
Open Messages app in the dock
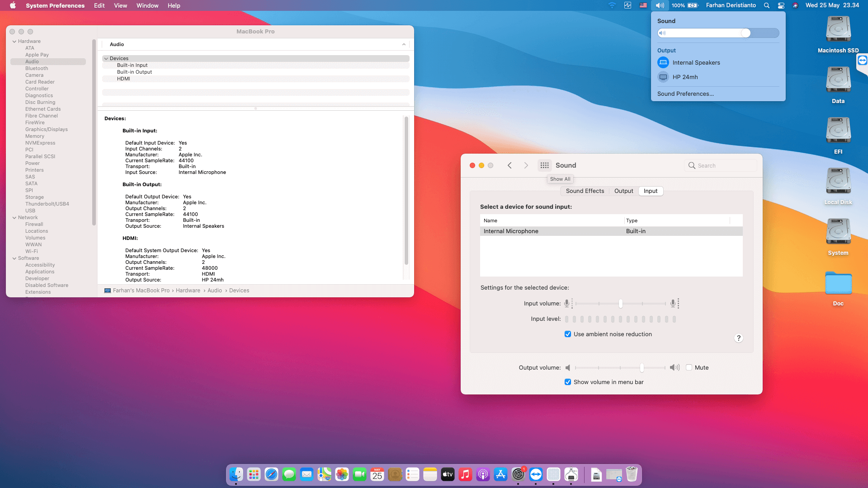click(289, 474)
